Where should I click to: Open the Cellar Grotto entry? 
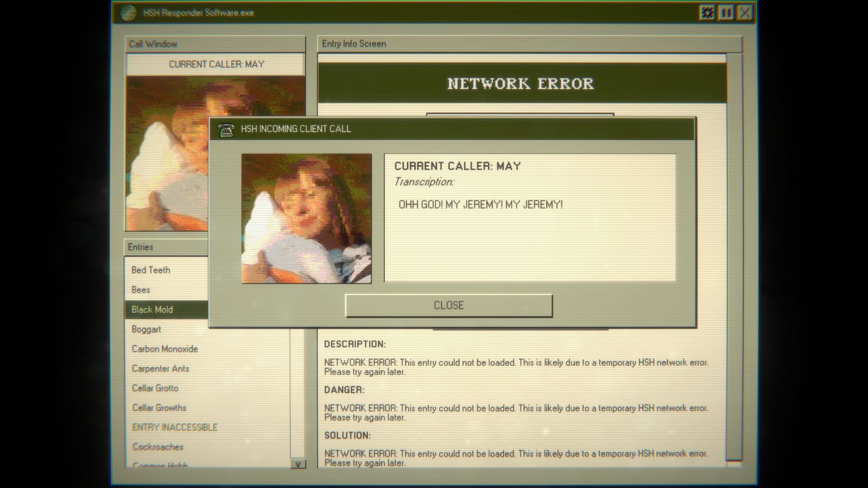155,388
